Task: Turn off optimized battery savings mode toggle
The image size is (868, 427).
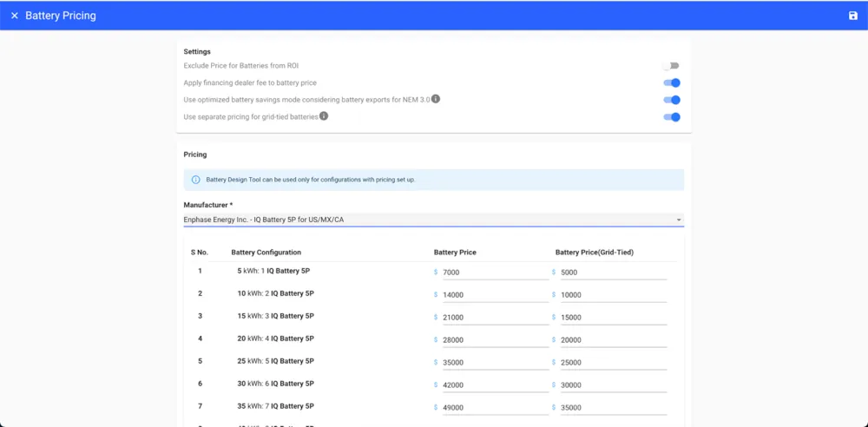Action: coord(672,101)
